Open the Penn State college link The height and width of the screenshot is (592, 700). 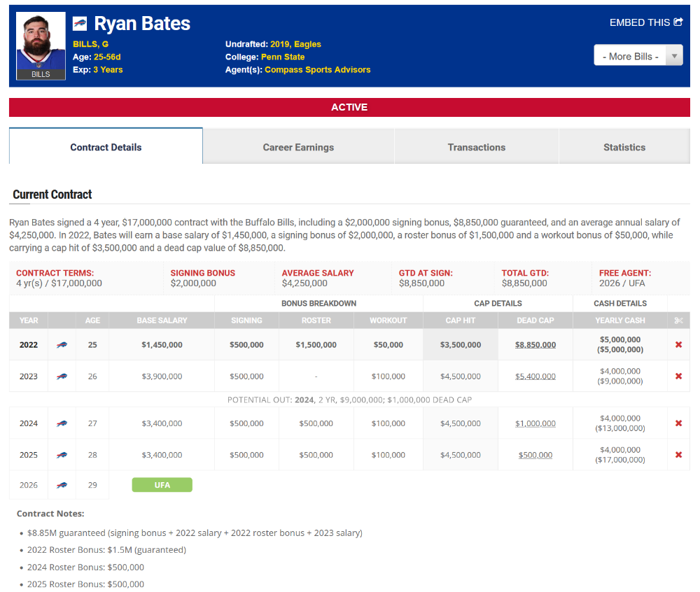(283, 57)
